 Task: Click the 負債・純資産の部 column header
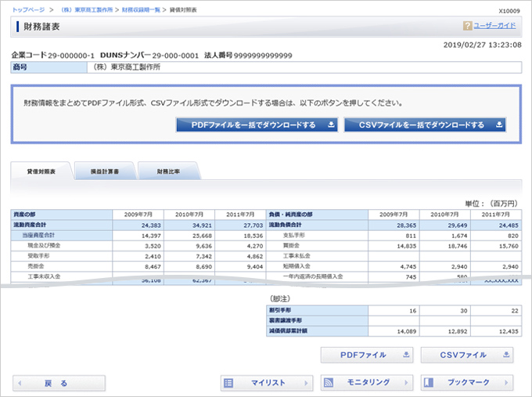(317, 215)
